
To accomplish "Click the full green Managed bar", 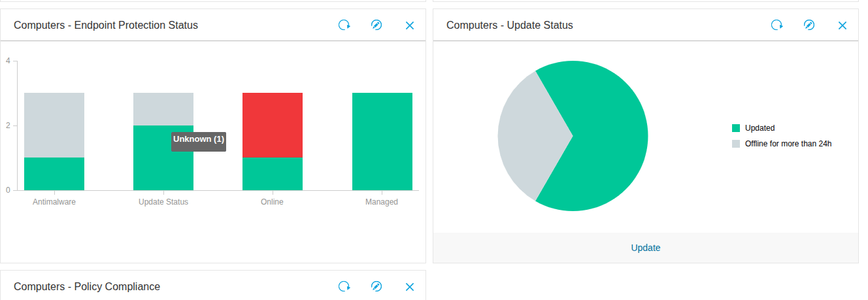I will [382, 141].
